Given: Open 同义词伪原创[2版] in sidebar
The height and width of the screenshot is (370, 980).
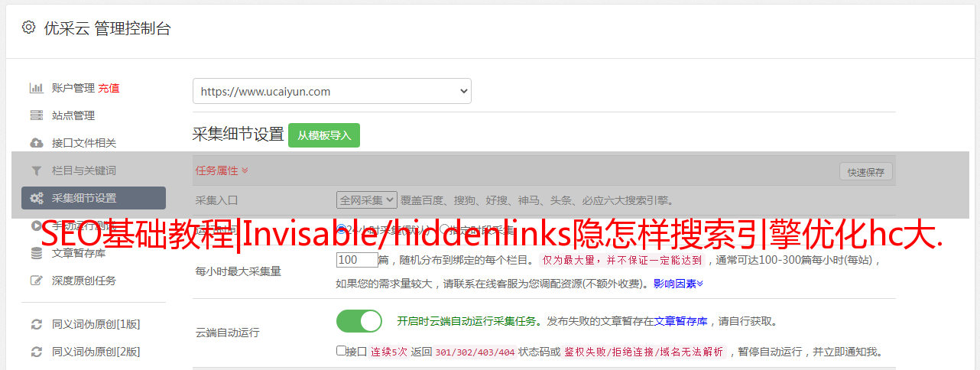Looking at the screenshot, I should click(x=96, y=352).
